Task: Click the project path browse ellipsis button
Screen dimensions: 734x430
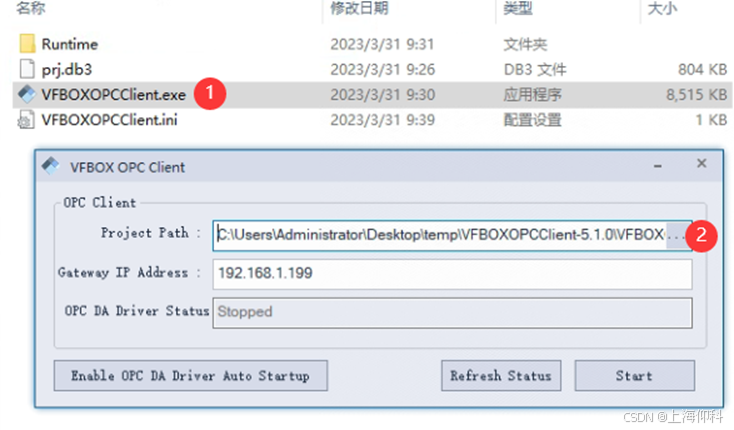Action: 677,235
